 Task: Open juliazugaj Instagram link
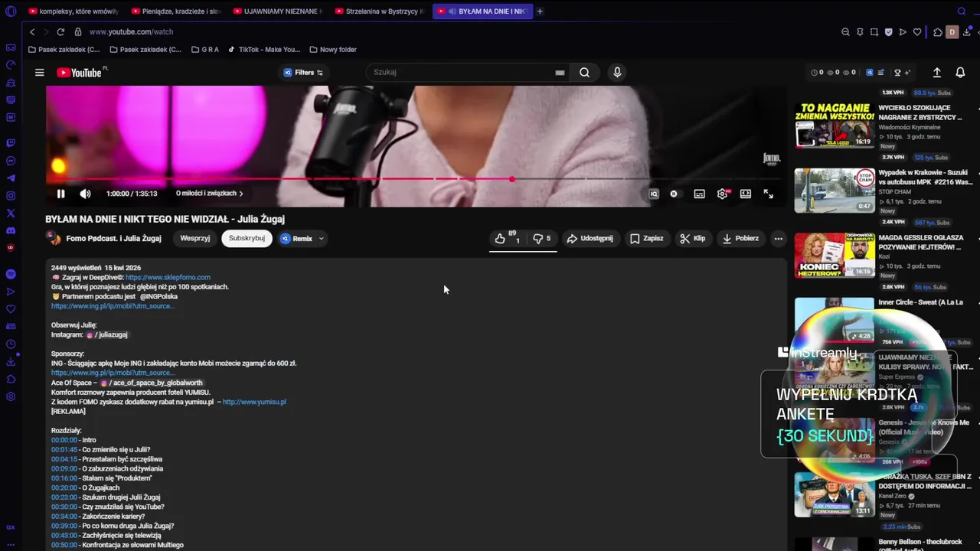[107, 334]
